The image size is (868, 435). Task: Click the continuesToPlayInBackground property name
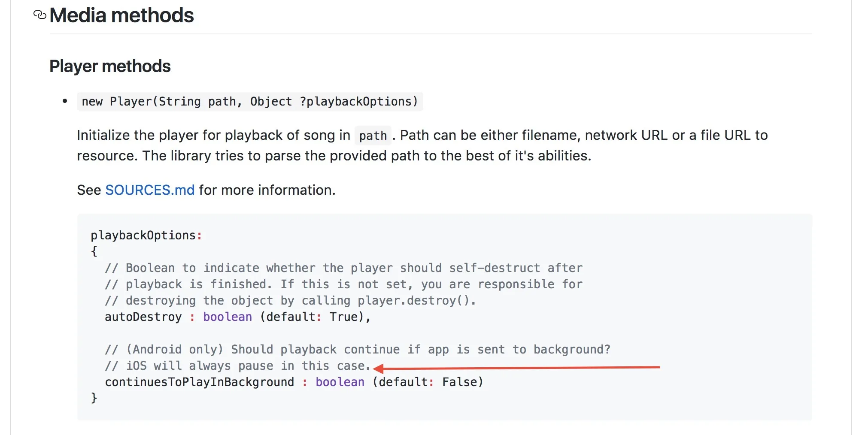pos(200,382)
